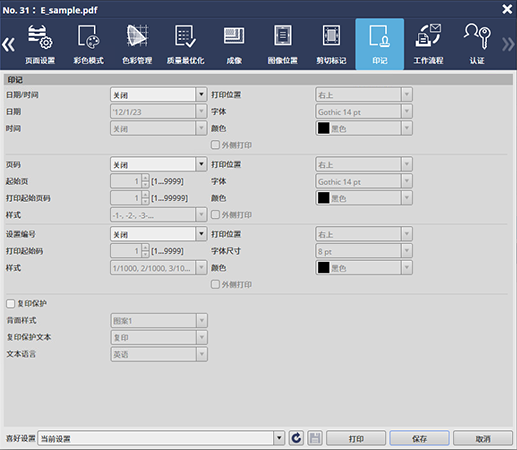Open the 页码 dropdown
Viewport: 517px width, 450px height.
pyautogui.click(x=158, y=164)
